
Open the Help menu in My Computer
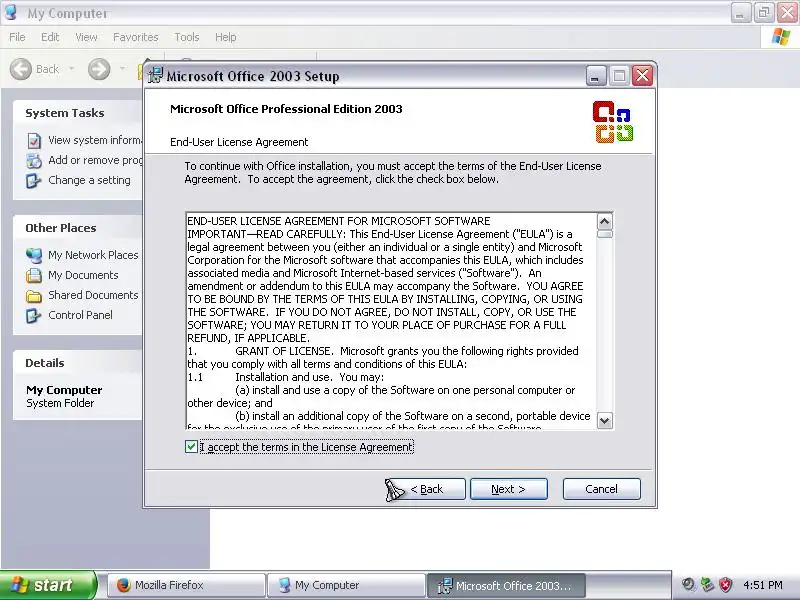(226, 37)
